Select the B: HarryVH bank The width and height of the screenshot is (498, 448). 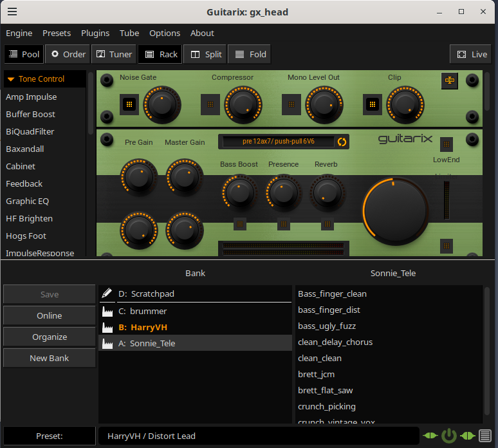[x=195, y=327]
